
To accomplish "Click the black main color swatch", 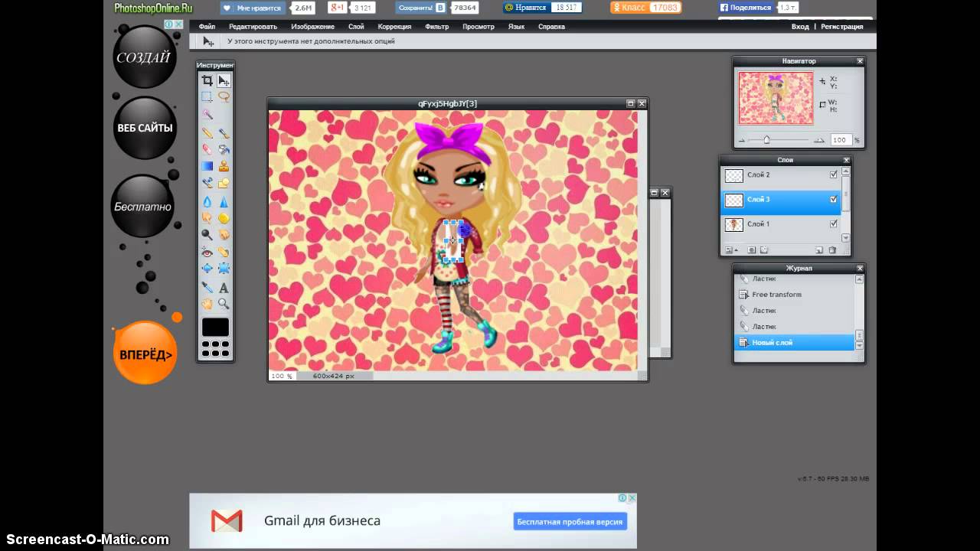I will click(215, 328).
